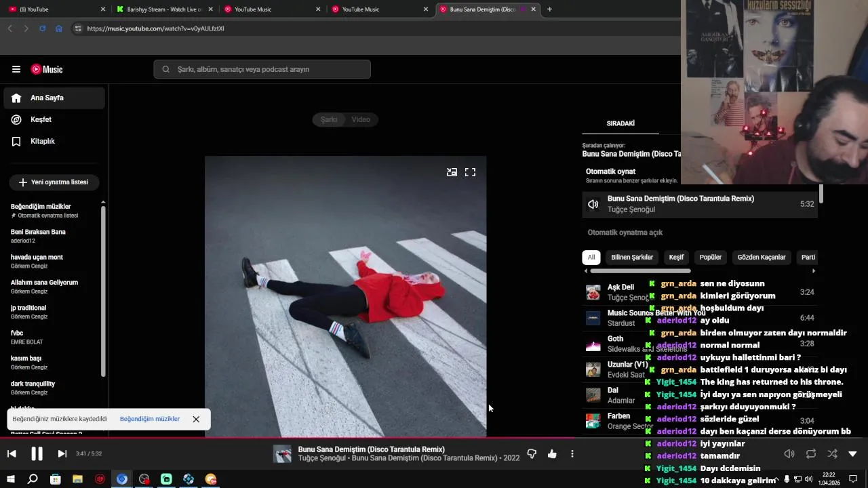
Task: Filter queue by Gözden Kaçanlar
Action: pos(762,258)
